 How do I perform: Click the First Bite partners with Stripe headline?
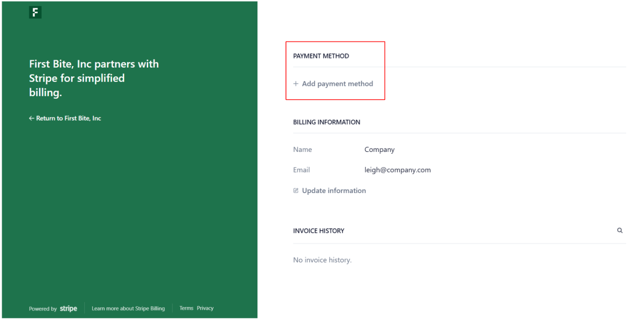click(x=94, y=78)
